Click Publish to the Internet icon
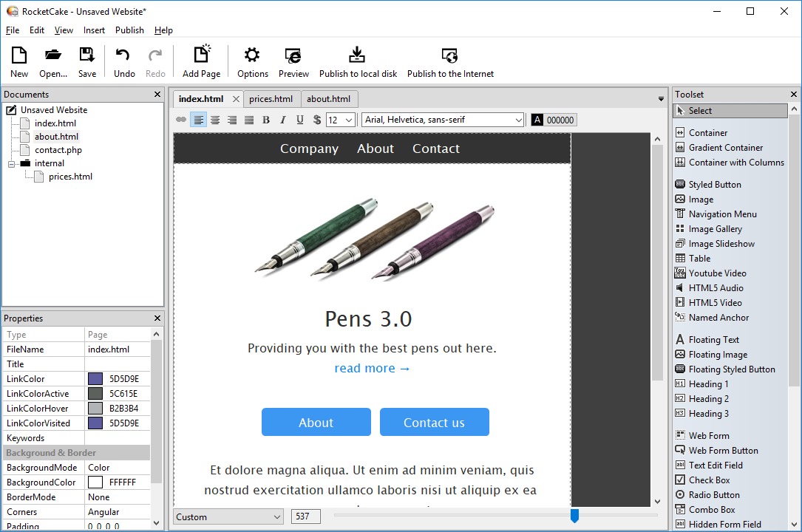Viewport: 802px width, 532px height. (x=449, y=55)
